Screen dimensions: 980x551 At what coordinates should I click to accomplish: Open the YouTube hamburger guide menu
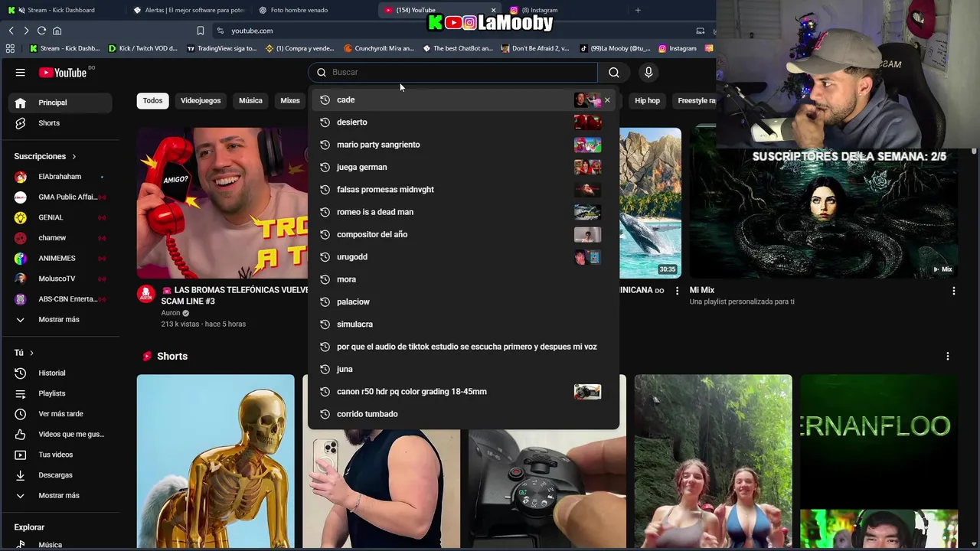click(x=21, y=73)
